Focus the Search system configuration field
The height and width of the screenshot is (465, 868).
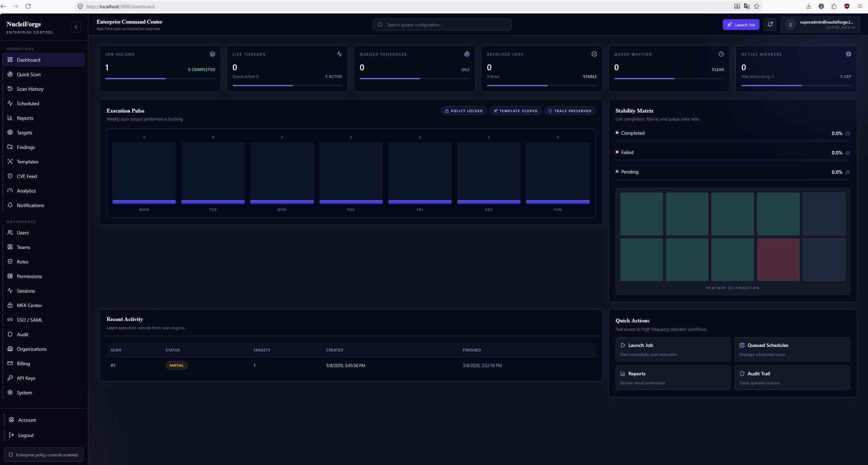442,25
